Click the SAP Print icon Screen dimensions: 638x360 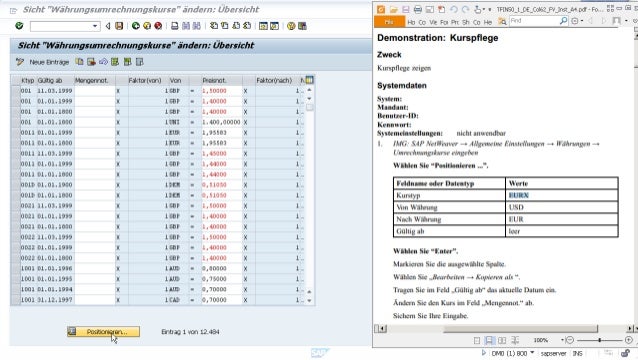pos(175,26)
